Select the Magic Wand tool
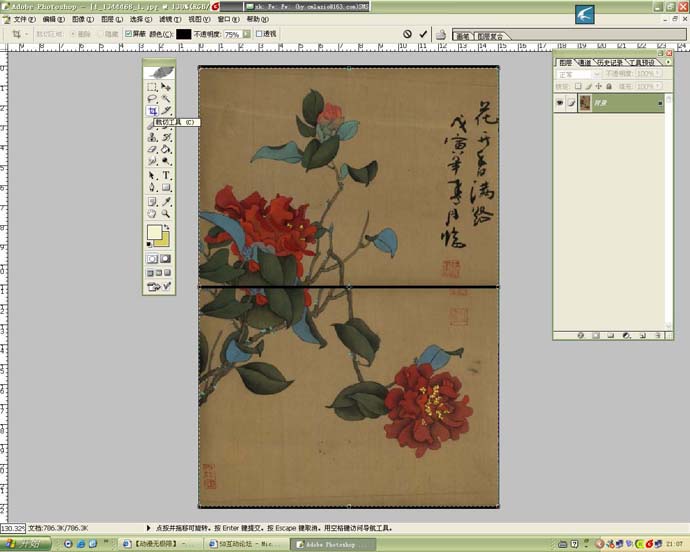The width and height of the screenshot is (690, 552). coord(166,99)
